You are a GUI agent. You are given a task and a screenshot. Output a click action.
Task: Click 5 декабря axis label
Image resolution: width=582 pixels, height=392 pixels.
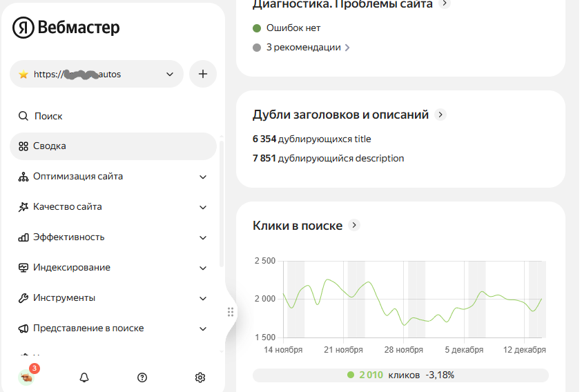point(464,350)
